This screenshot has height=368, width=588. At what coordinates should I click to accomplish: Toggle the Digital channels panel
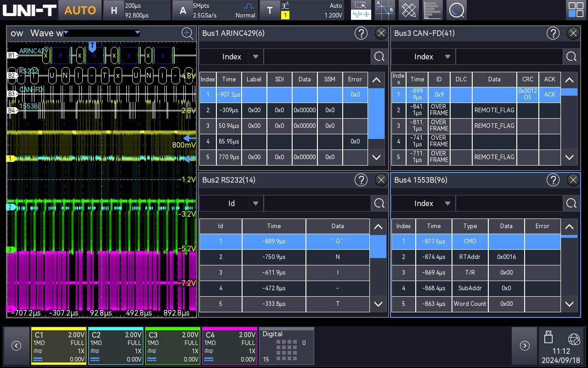pos(287,346)
